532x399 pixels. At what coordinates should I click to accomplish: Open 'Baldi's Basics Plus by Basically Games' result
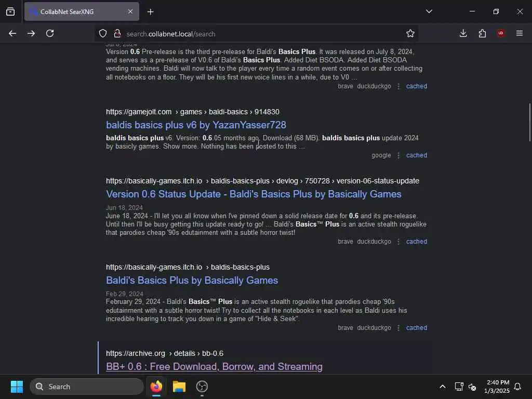tap(192, 280)
